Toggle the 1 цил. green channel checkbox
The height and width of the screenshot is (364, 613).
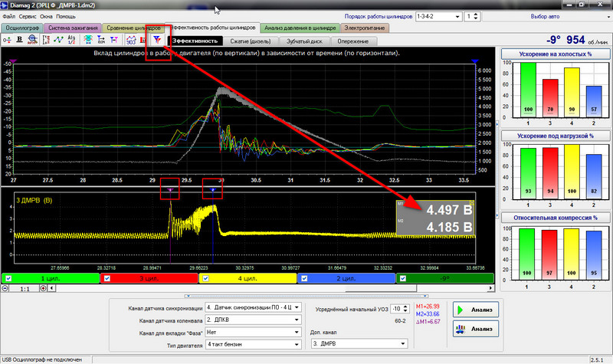pyautogui.click(x=8, y=278)
